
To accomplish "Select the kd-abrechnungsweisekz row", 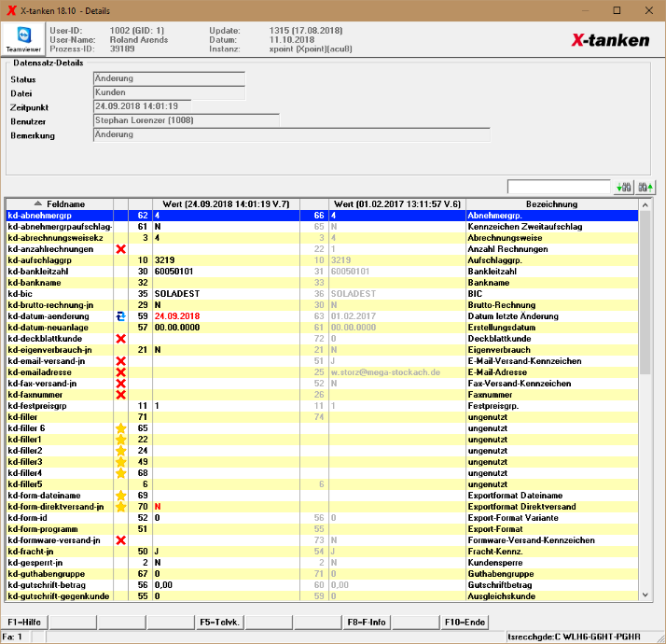I will (322, 238).
